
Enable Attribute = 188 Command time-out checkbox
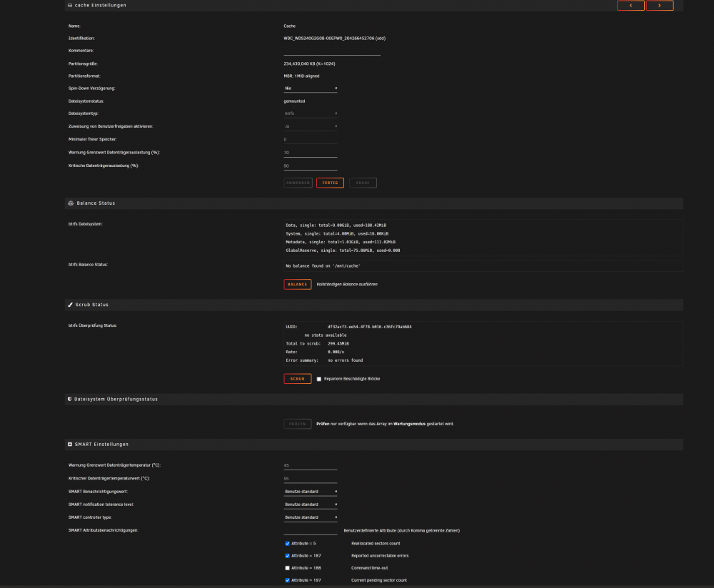click(x=287, y=568)
